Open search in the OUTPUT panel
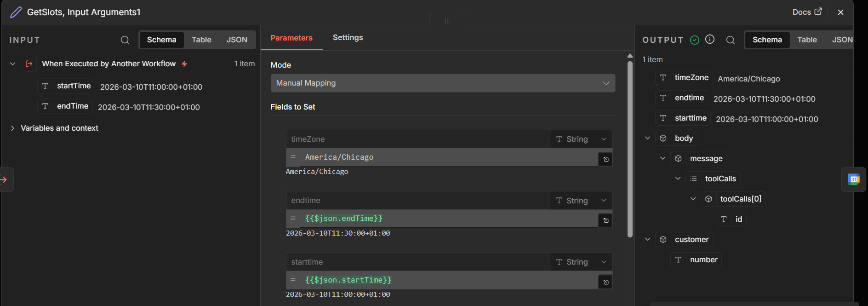Viewport: 868px width, 306px height. 730,40
